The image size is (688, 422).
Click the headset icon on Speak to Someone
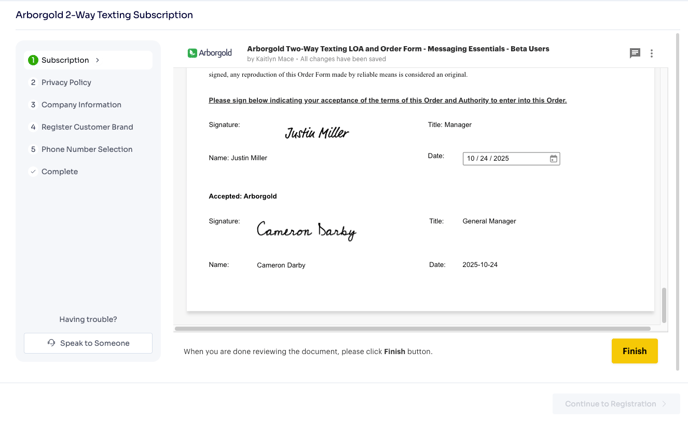click(52, 343)
